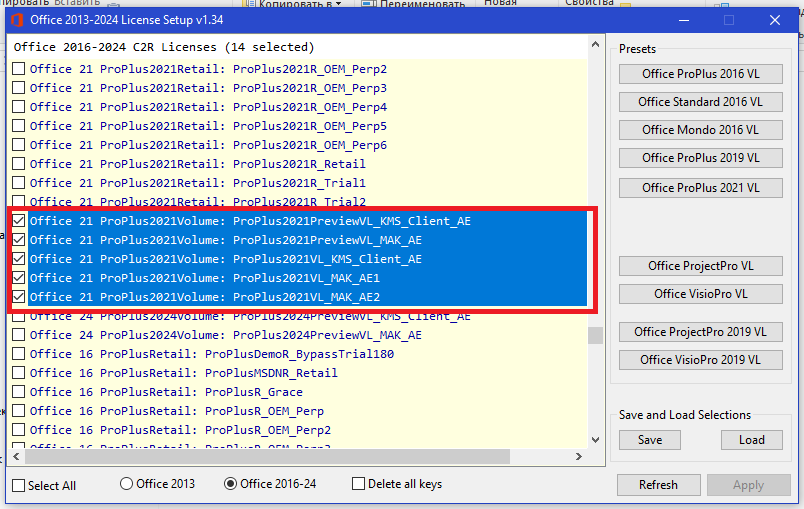The height and width of the screenshot is (509, 804).
Task: Click the Office ProPlus 2021 VL preset
Action: click(x=700, y=188)
